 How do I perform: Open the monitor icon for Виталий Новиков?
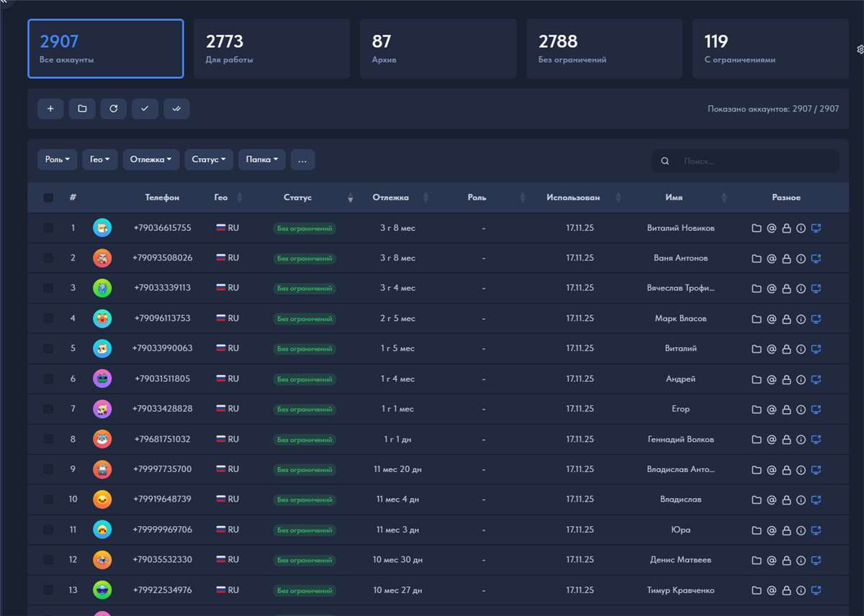pyautogui.click(x=816, y=228)
